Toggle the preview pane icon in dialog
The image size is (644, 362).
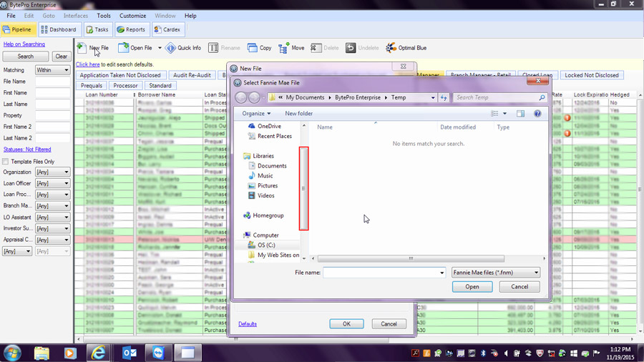(x=520, y=113)
